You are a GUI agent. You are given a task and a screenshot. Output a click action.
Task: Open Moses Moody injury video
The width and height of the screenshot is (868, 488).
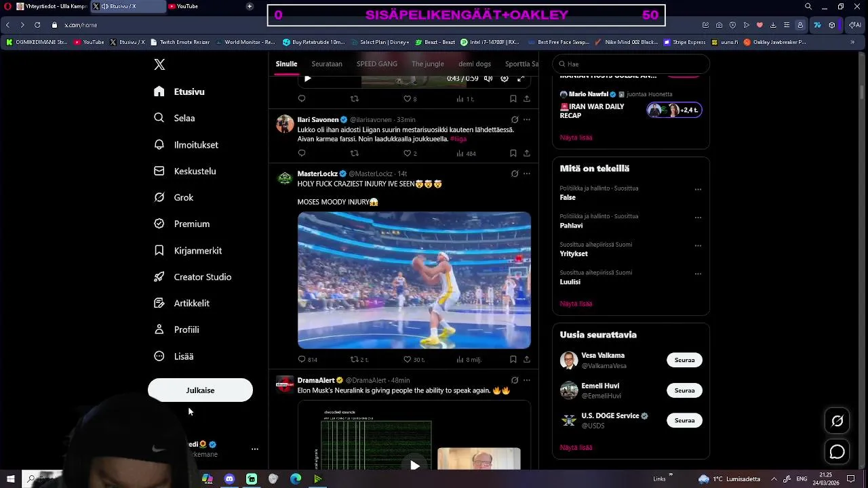[x=414, y=280]
